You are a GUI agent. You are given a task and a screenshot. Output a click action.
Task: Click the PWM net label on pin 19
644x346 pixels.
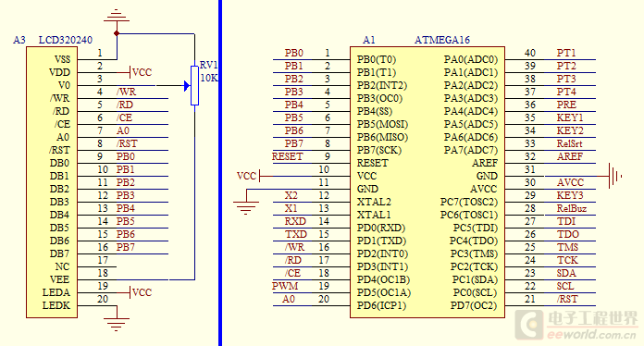285,286
